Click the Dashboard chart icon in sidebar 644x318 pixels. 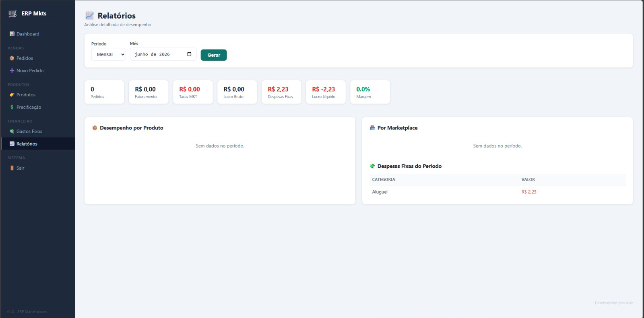[x=12, y=34]
